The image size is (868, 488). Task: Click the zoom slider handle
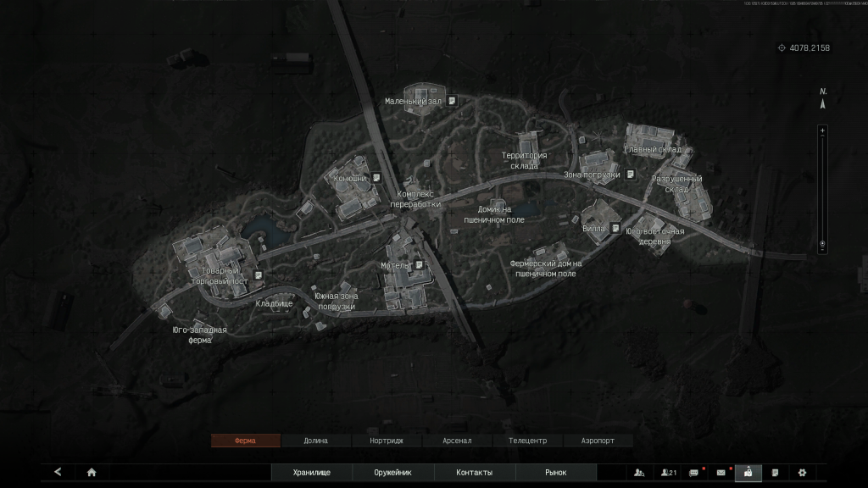point(822,243)
